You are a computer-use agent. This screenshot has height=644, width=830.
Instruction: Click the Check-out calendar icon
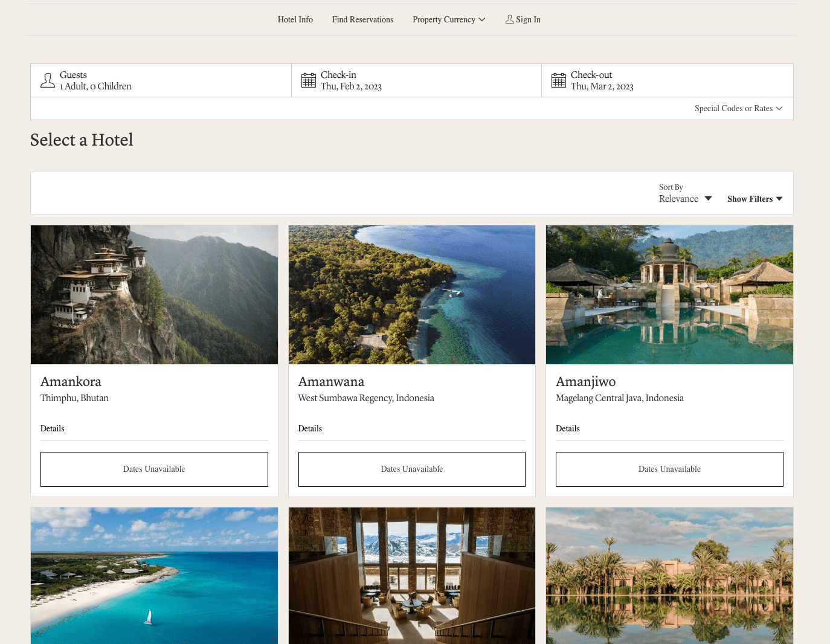point(559,80)
